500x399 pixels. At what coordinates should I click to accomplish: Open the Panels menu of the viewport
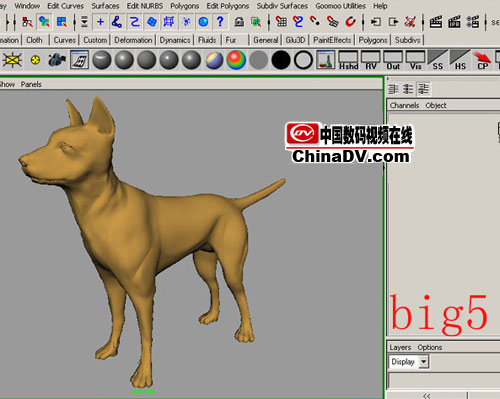pyautogui.click(x=31, y=84)
